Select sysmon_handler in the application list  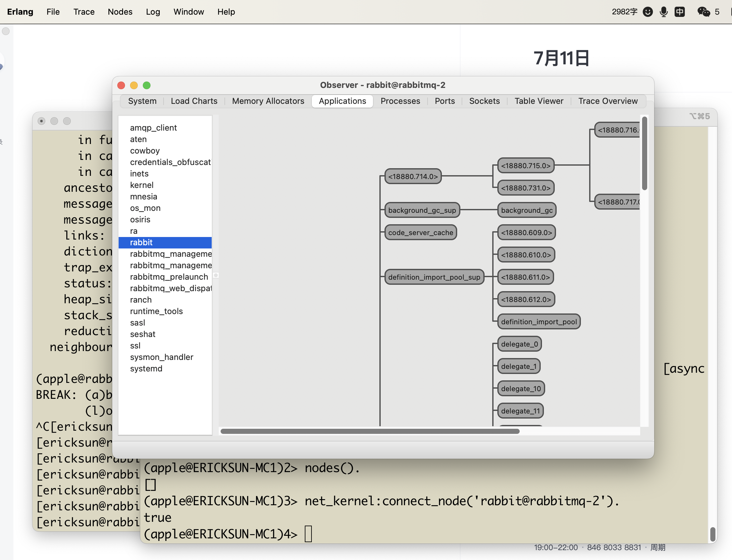tap(165, 357)
